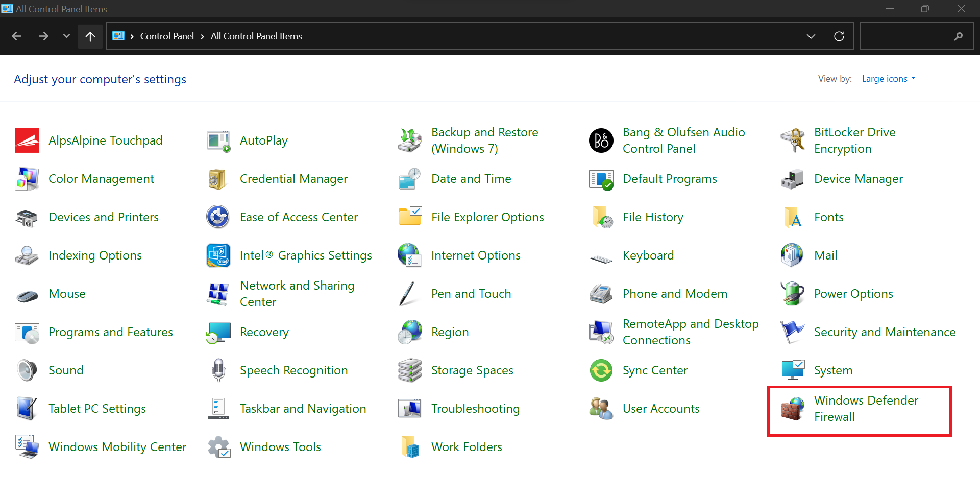
Task: Open the Security and Maintenance link
Action: point(885,332)
